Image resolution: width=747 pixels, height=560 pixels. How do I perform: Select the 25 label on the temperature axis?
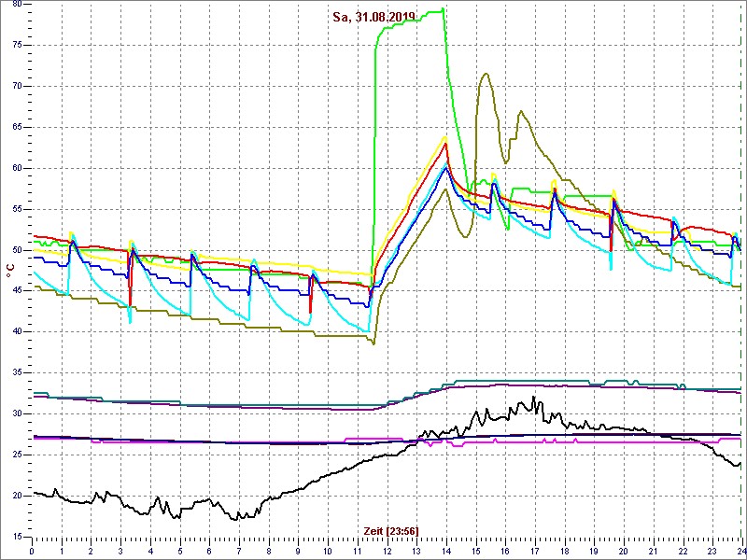coord(18,455)
